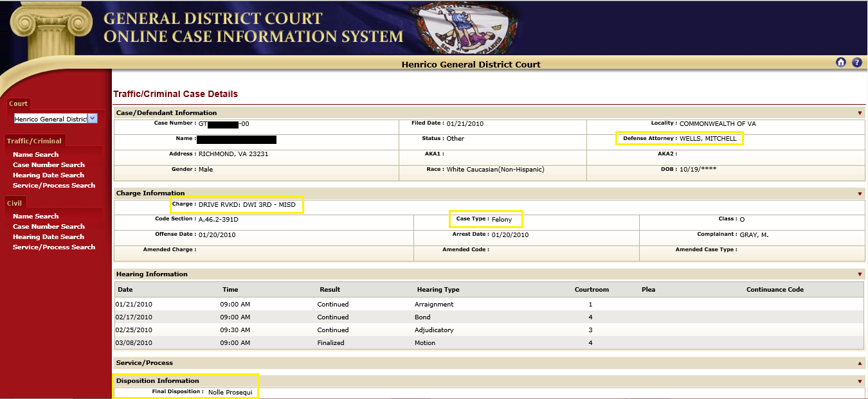Viewport: 868px width, 399px height.
Task: Click gender value Male
Action: pos(206,170)
